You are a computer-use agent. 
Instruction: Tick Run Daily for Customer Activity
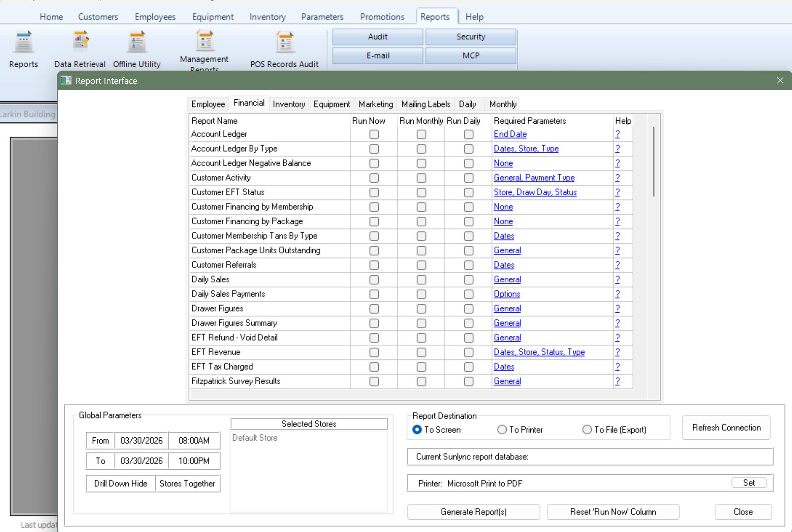pos(469,178)
